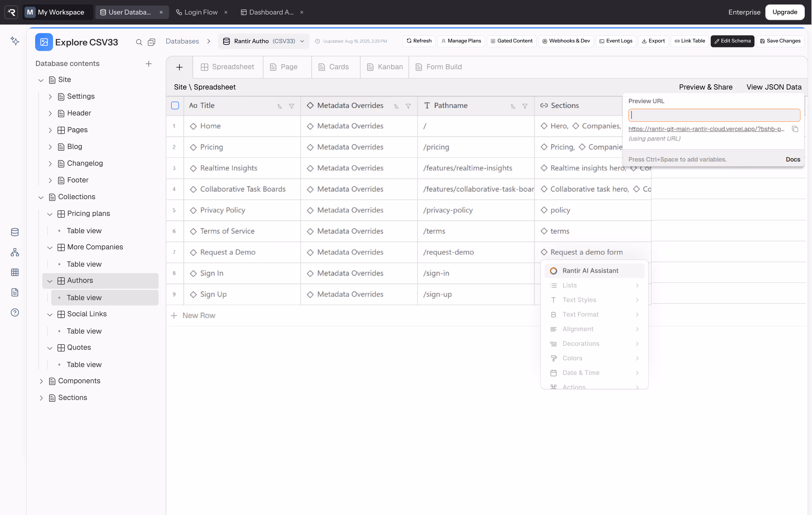Click the search icon beside Explore CSV33
This screenshot has height=515, width=812.
click(x=139, y=42)
